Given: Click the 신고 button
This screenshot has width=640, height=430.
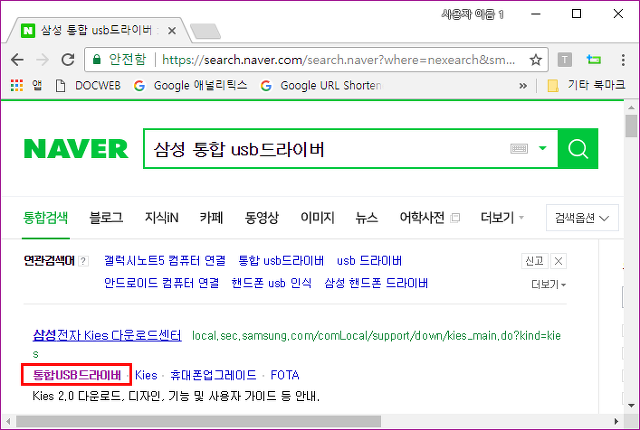Looking at the screenshot, I should [x=534, y=261].
